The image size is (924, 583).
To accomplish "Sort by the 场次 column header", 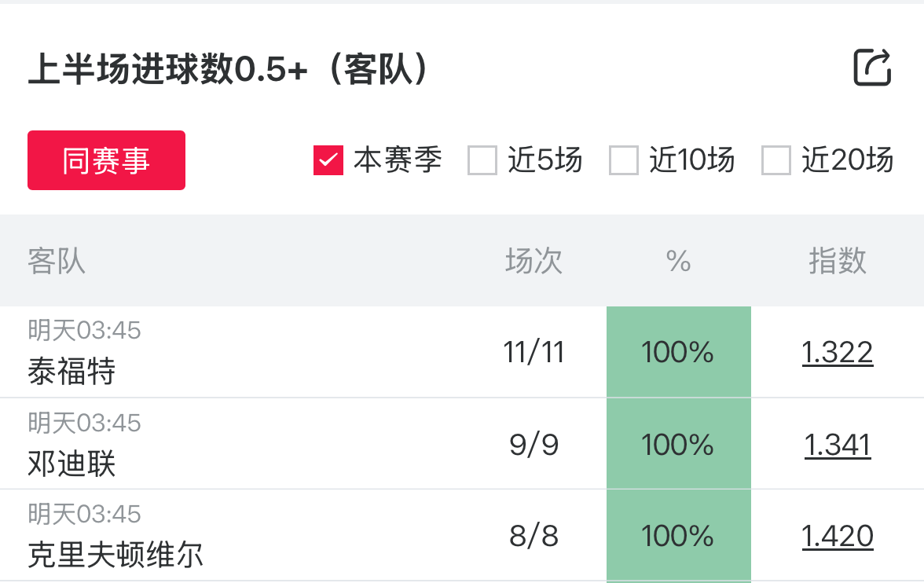I will click(533, 260).
